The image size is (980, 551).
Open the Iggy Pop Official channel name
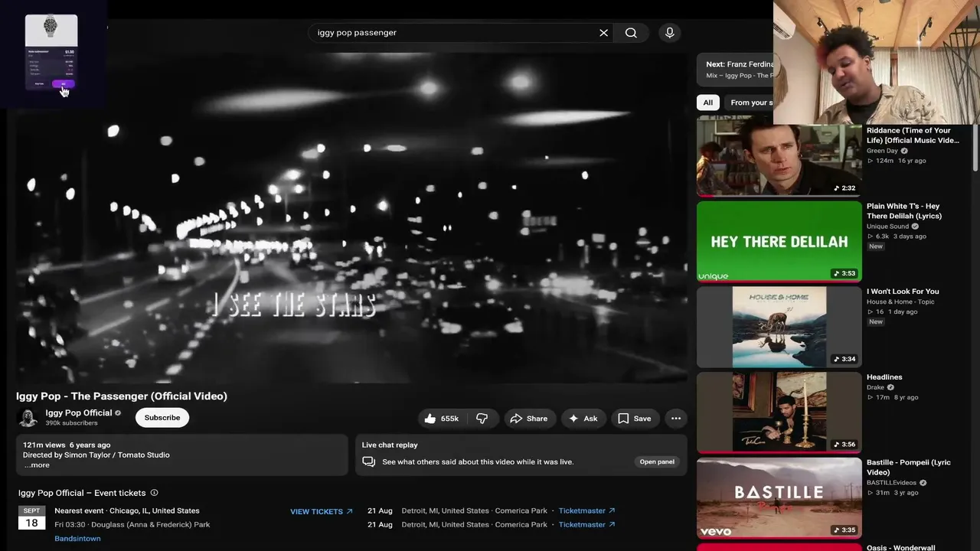coord(79,413)
